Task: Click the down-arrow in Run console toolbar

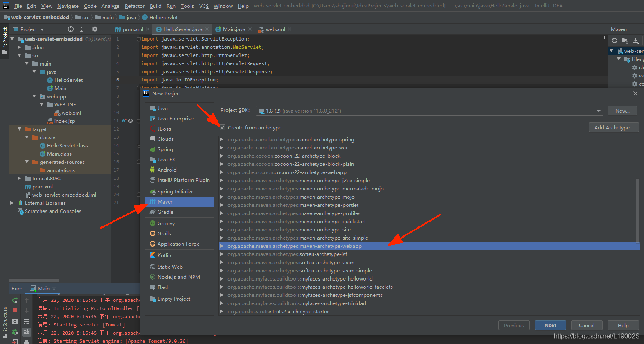Action: (x=27, y=311)
